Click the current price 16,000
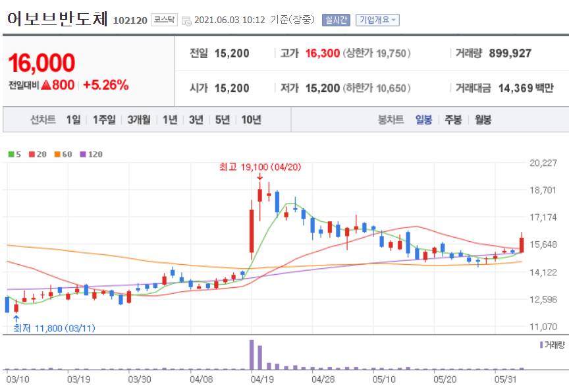This screenshot has width=569, height=392. pos(41,63)
